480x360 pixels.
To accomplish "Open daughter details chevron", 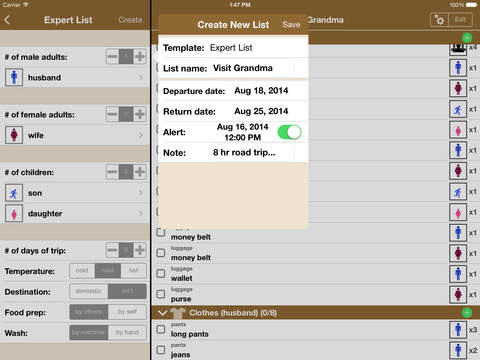I will (141, 213).
